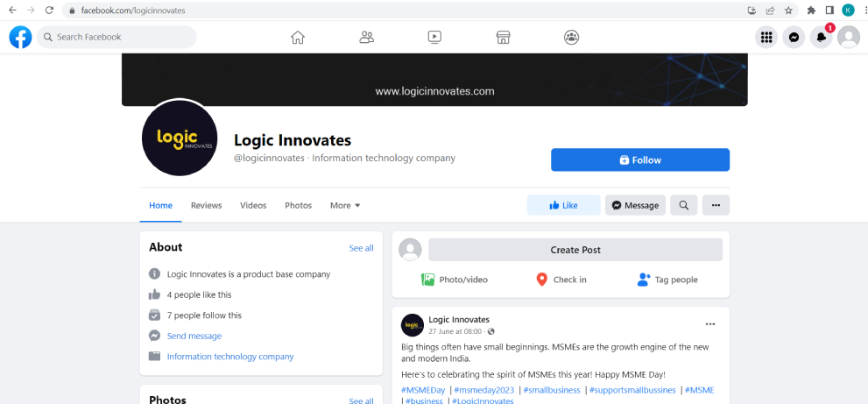Screen dimensions: 868x404
Task: Click 'Logic Innovates is a product base company'
Action: click(x=249, y=273)
